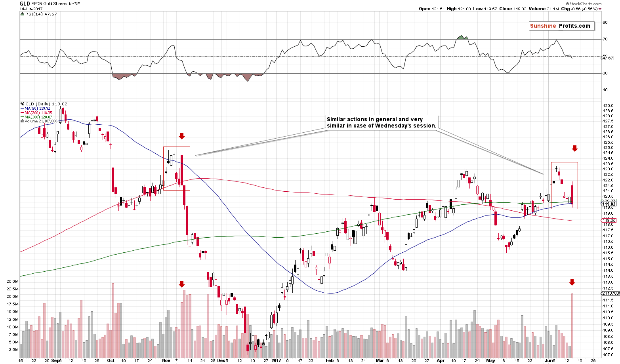Click the Jun5 label on the date axis

[x=550, y=361]
